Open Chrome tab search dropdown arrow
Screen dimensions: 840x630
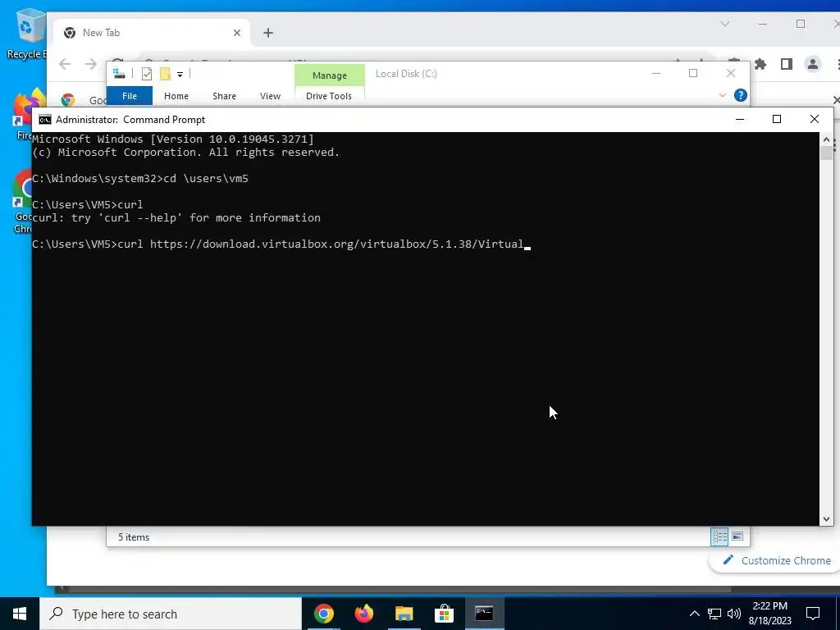click(725, 24)
